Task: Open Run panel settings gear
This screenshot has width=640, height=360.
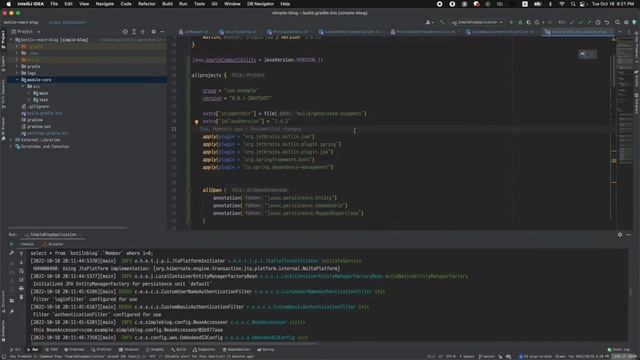Action: 620,235
